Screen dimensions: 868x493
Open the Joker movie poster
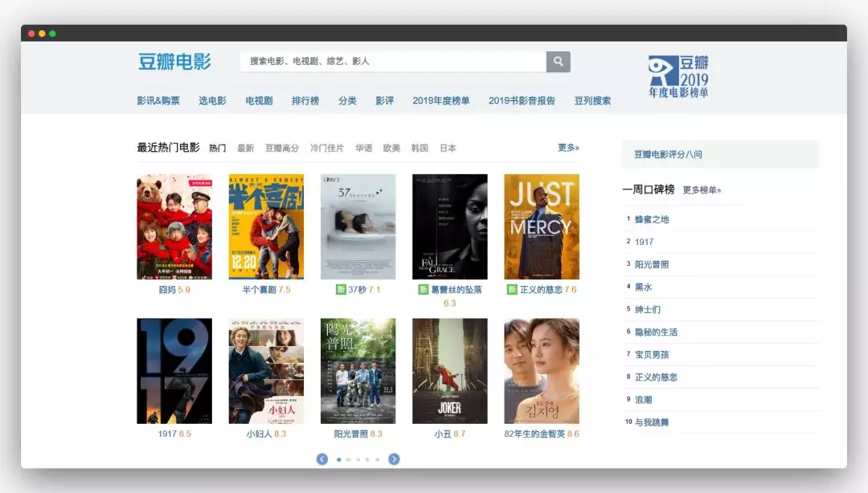[450, 371]
